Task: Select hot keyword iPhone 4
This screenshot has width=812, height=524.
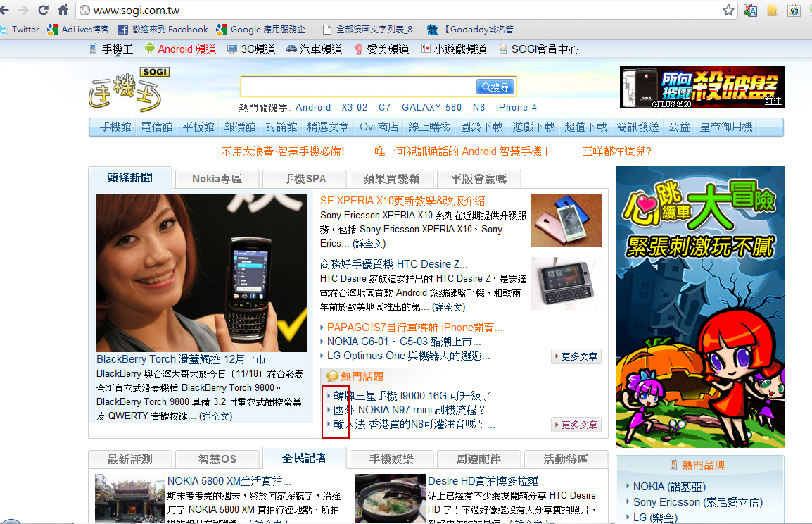Action: pos(516,107)
